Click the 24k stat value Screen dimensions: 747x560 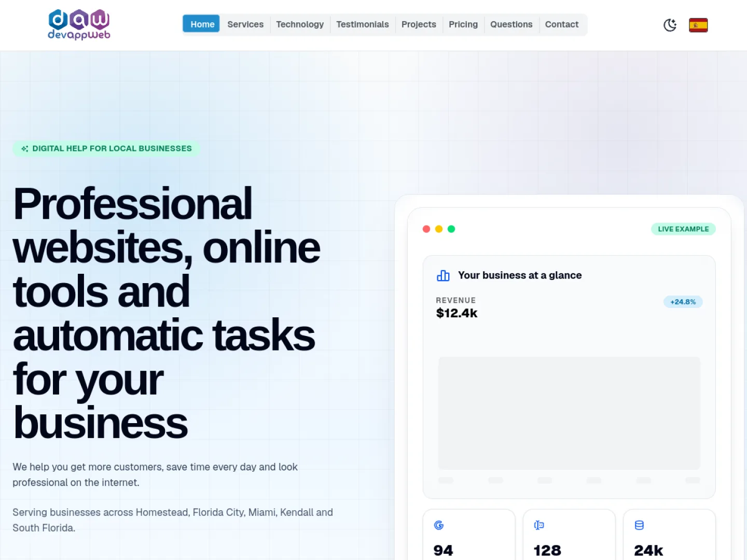click(648, 550)
